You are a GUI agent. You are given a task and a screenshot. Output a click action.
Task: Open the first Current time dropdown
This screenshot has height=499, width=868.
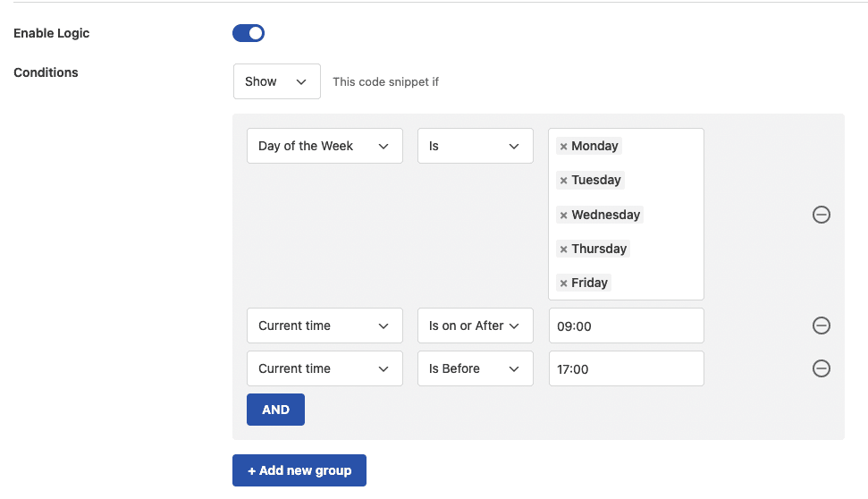pos(325,326)
